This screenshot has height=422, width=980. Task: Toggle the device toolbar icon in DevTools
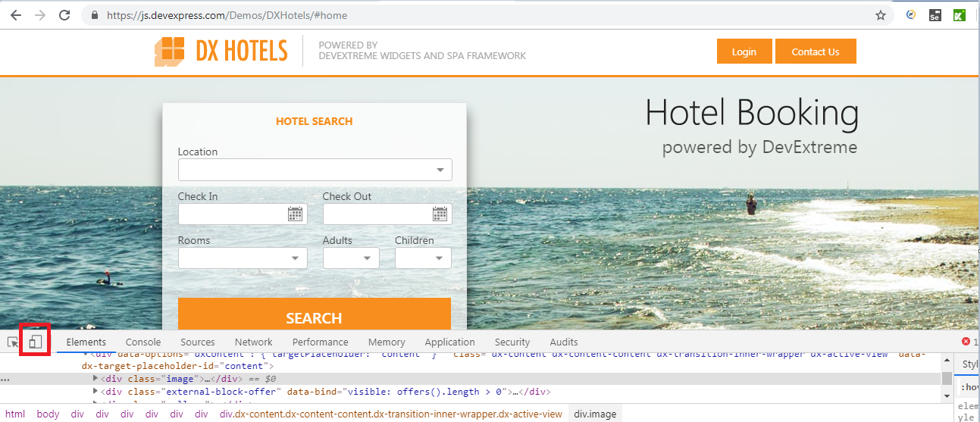(36, 342)
